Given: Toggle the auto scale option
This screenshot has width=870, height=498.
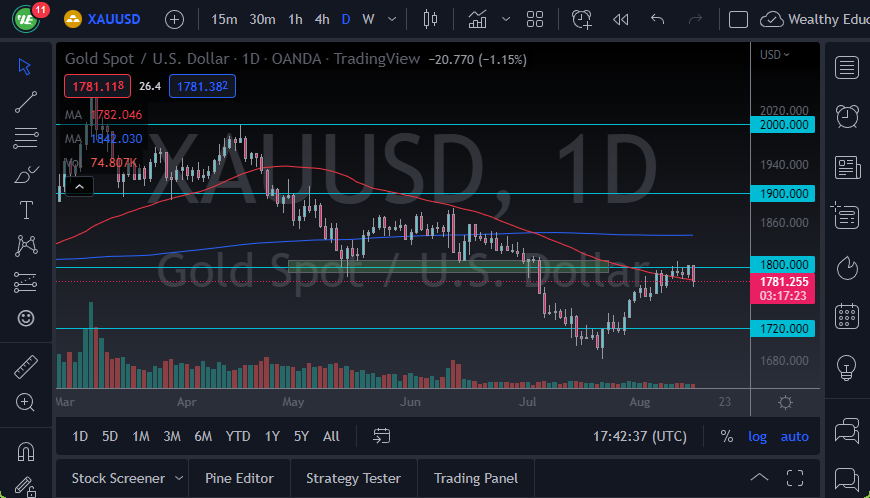Looking at the screenshot, I should click(x=794, y=436).
